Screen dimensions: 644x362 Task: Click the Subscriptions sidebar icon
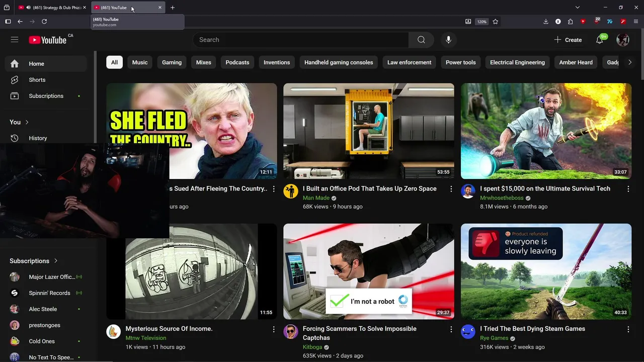15,96
